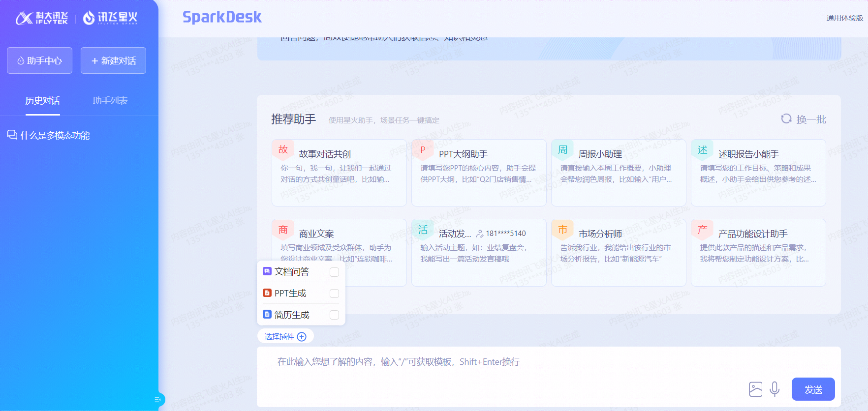The width and height of the screenshot is (868, 411).
Task: Toggle the 选择插件 plugin selector
Action: [x=285, y=336]
